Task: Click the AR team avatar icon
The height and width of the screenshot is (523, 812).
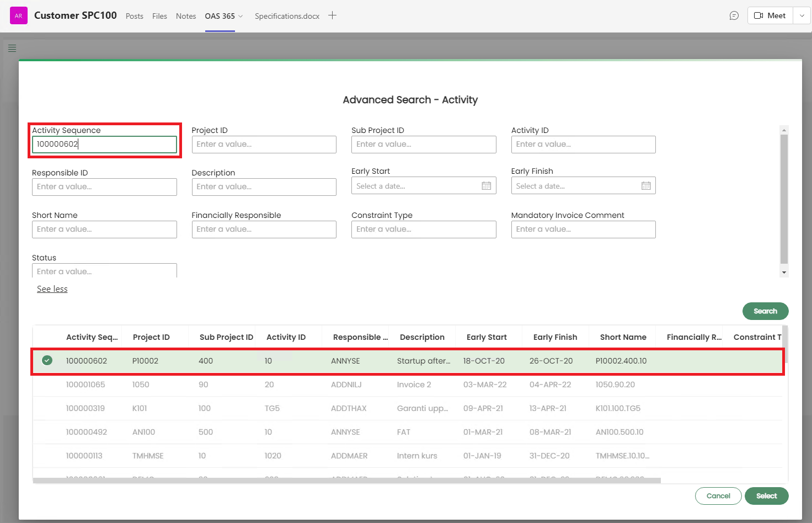Action: point(19,15)
